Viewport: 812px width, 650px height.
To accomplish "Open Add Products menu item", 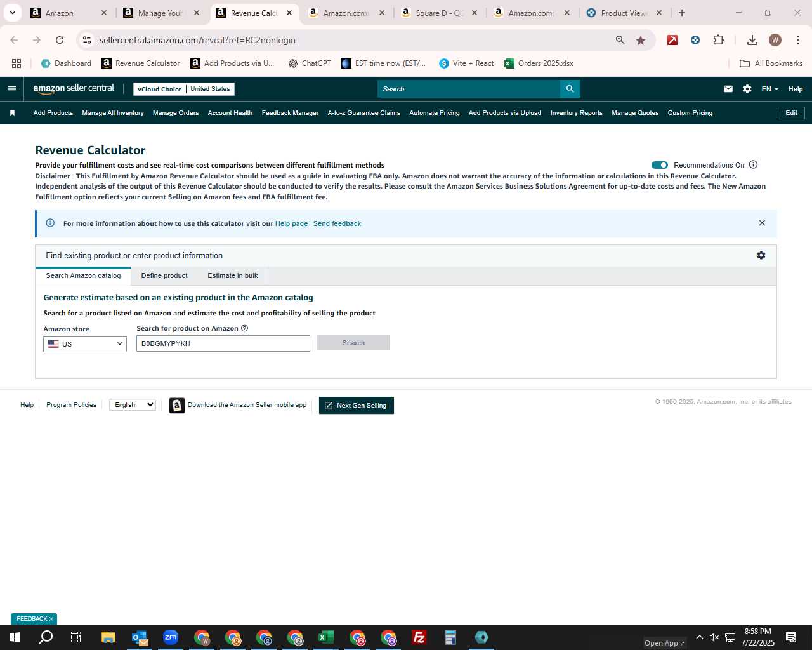I will [53, 113].
